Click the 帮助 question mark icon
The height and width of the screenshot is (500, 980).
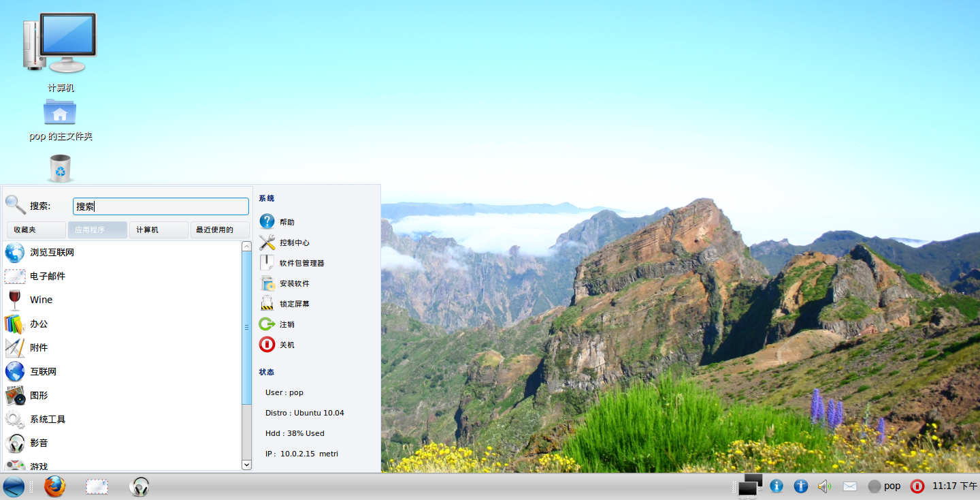click(x=267, y=222)
